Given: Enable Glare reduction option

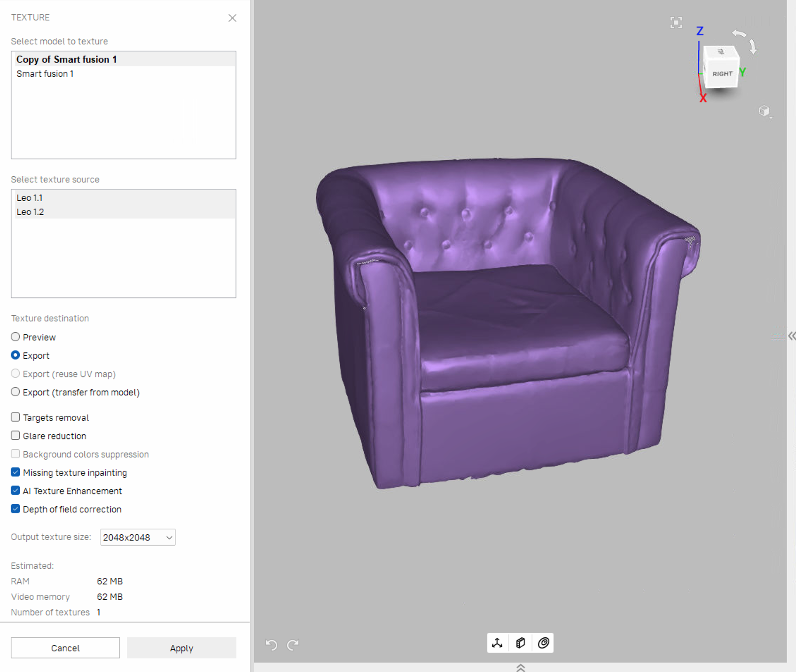Looking at the screenshot, I should tap(16, 436).
